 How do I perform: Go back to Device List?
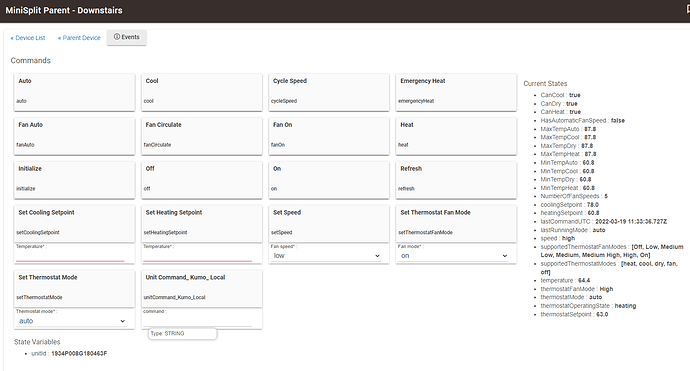tap(28, 38)
